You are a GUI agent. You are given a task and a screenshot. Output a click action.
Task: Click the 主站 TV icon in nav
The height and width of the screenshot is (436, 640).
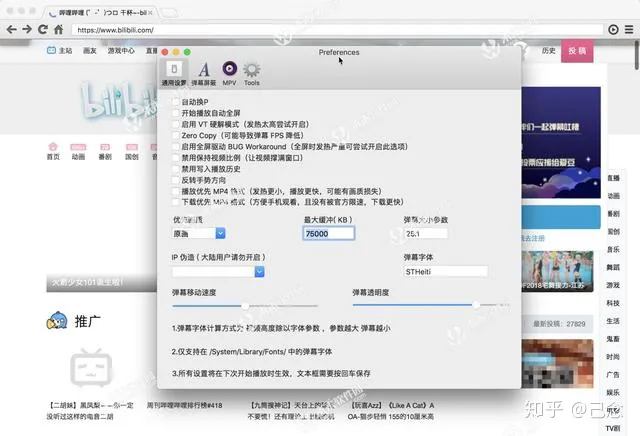pos(51,51)
